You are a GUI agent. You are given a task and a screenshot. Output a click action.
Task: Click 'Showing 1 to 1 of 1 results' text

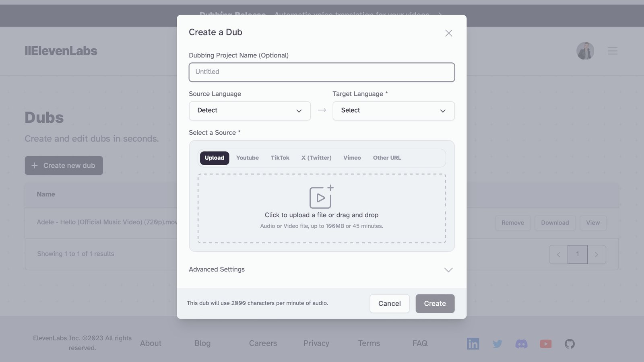point(76,254)
